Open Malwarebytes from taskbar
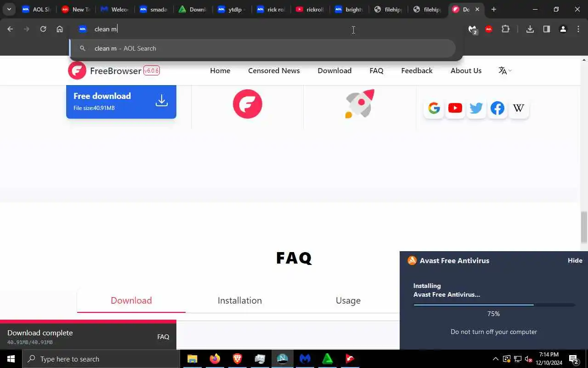Screen dimensions: 588x368 click(305, 359)
